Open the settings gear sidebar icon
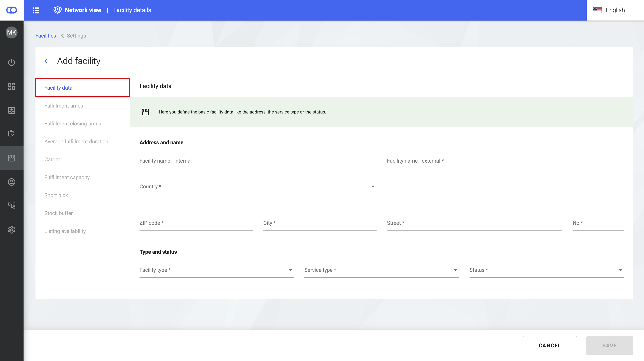The height and width of the screenshot is (361, 644). (x=12, y=230)
